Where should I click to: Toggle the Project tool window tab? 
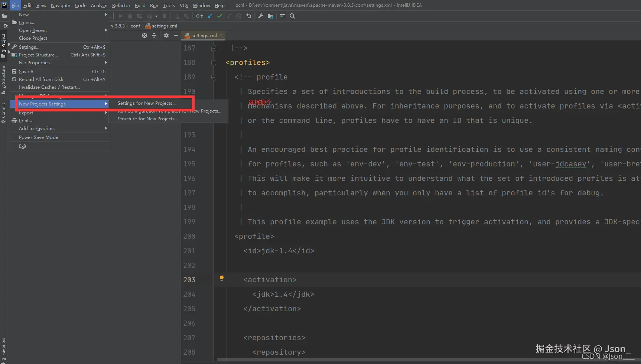tap(3, 45)
